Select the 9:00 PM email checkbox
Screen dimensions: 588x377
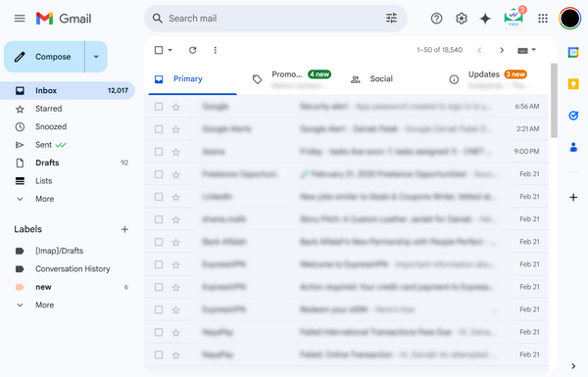point(159,152)
